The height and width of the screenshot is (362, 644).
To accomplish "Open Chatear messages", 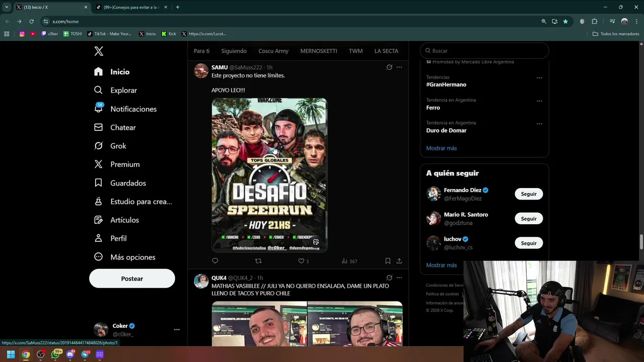I will click(x=115, y=127).
